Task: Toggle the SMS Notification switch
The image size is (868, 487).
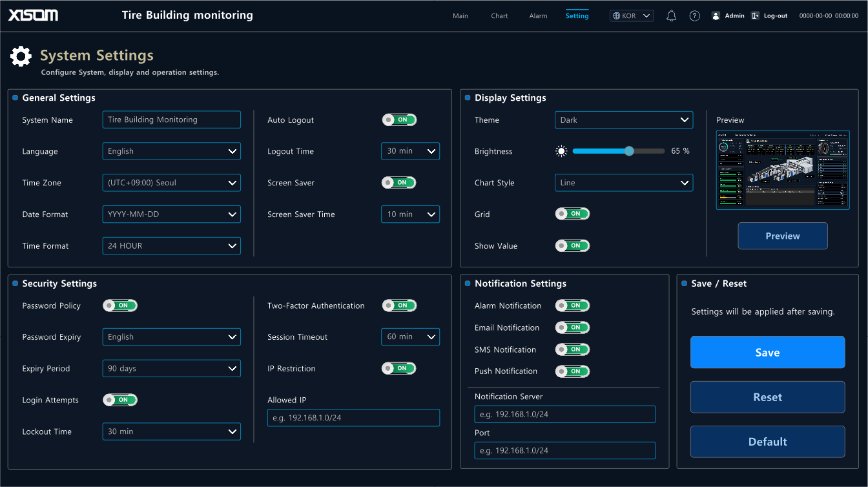Action: (x=572, y=349)
